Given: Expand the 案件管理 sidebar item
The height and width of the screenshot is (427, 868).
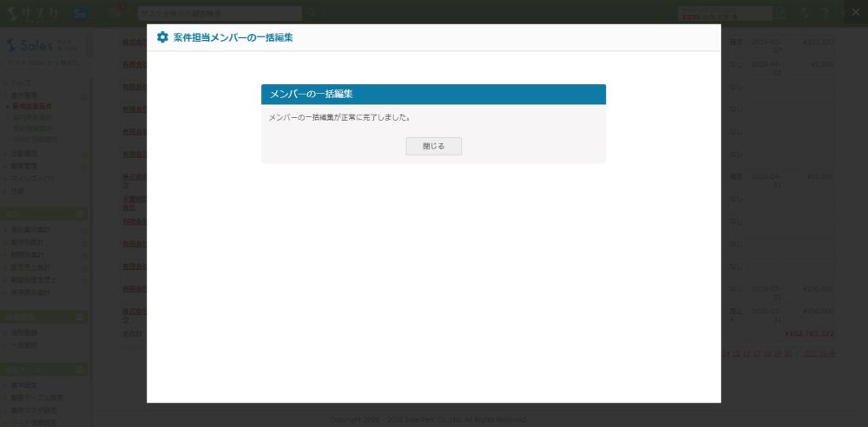Looking at the screenshot, I should (84, 95).
